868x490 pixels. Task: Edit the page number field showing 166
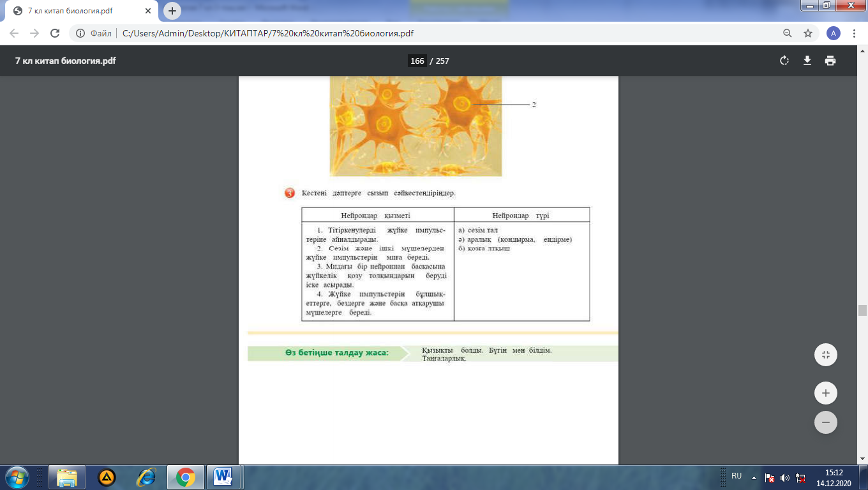[417, 61]
